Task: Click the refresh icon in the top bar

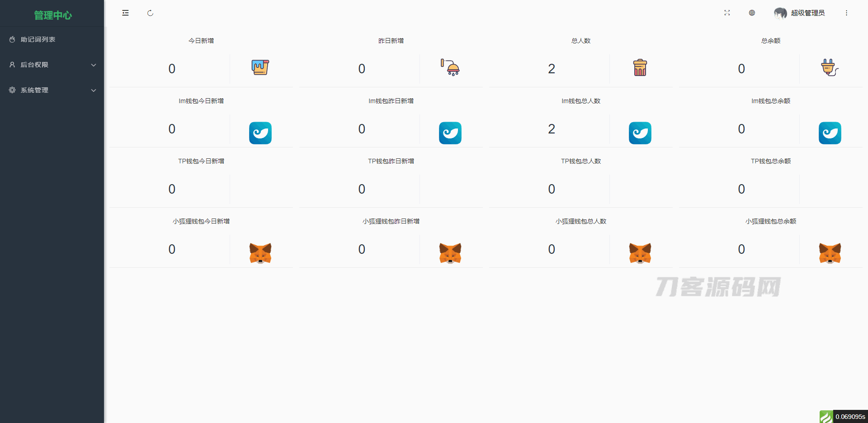Action: point(150,13)
